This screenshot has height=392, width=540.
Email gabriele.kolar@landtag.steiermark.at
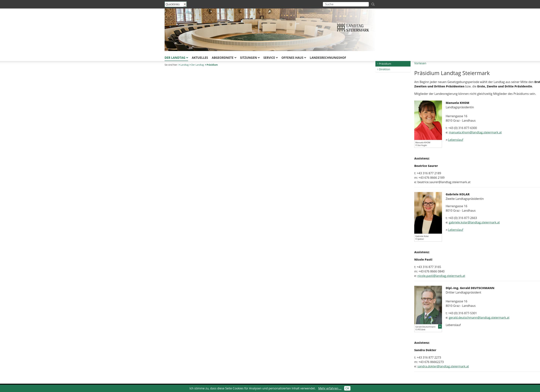tap(474, 222)
